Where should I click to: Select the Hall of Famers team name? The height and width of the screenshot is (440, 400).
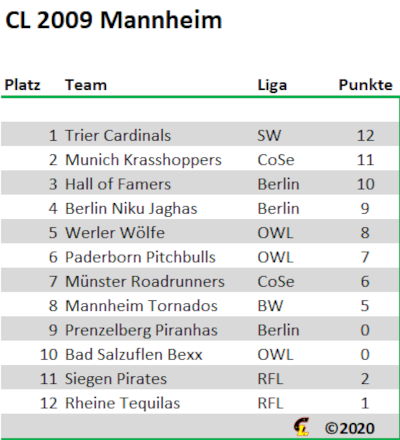pos(118,184)
